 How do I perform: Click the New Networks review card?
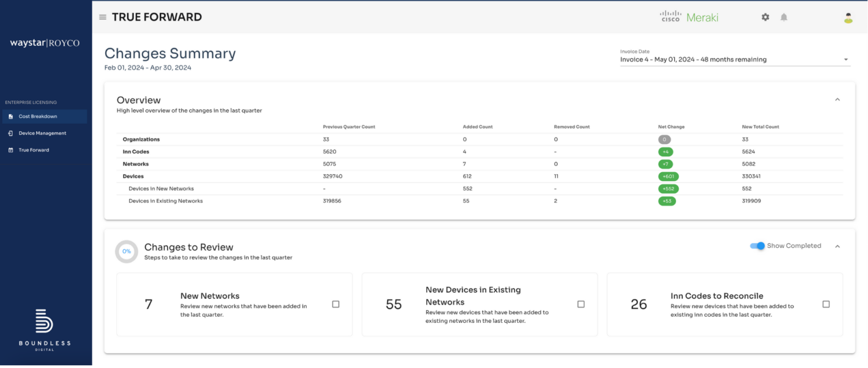click(234, 304)
